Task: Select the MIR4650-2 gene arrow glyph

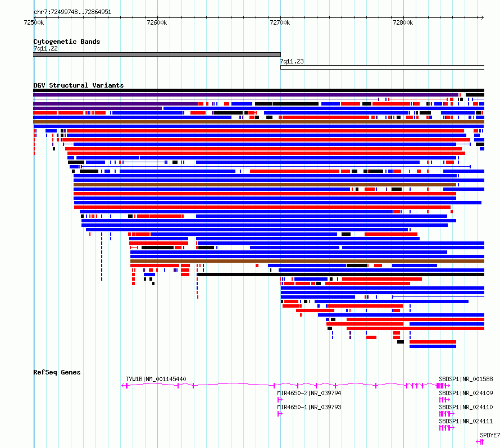Action: pos(280,400)
